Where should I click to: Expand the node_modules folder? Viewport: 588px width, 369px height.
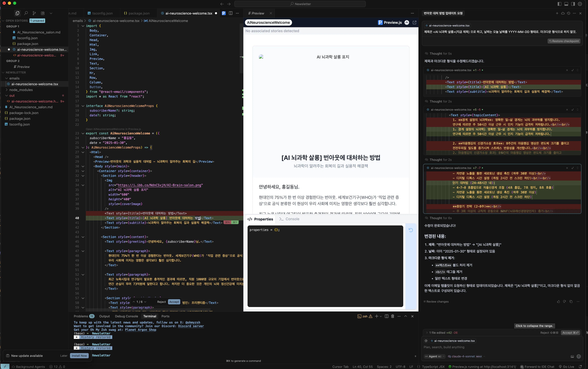[21, 90]
